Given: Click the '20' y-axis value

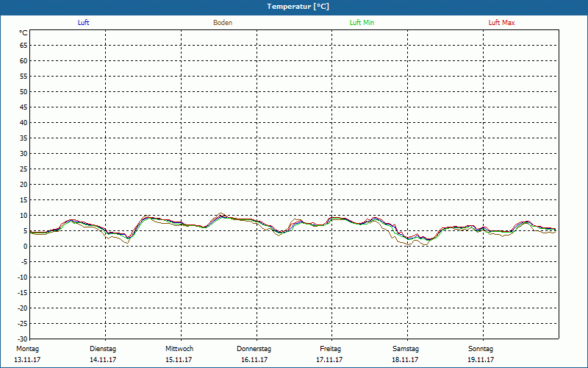Looking at the screenshot, I should (x=24, y=185).
